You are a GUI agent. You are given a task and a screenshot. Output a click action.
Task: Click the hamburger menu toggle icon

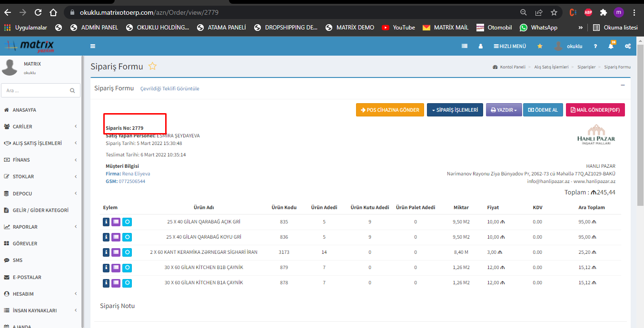coord(93,46)
